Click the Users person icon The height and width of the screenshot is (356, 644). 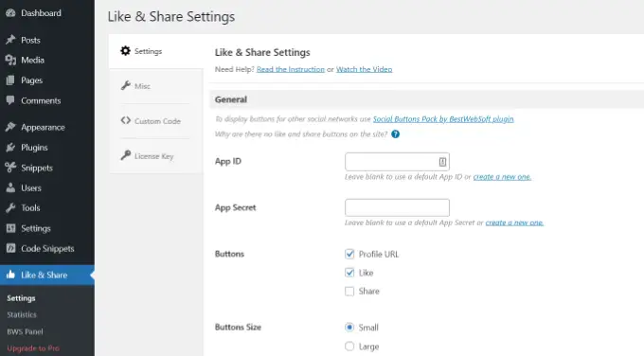(10, 187)
